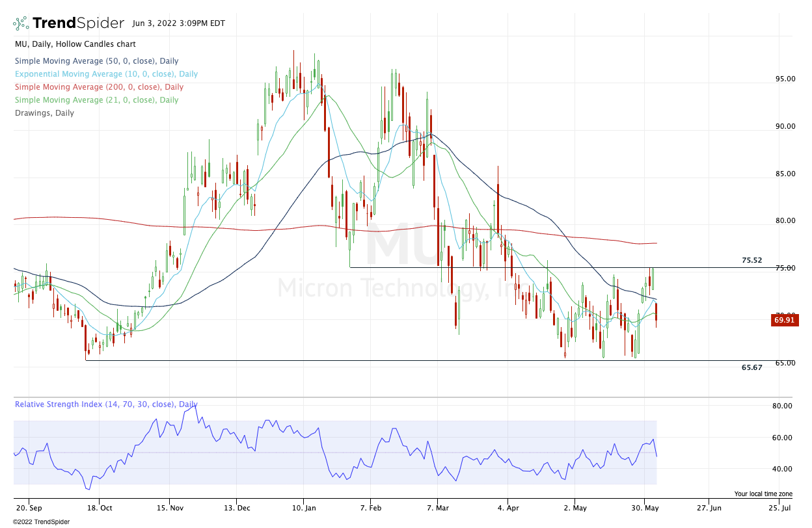Click the TrendSpider wordmark text

[x=78, y=23]
